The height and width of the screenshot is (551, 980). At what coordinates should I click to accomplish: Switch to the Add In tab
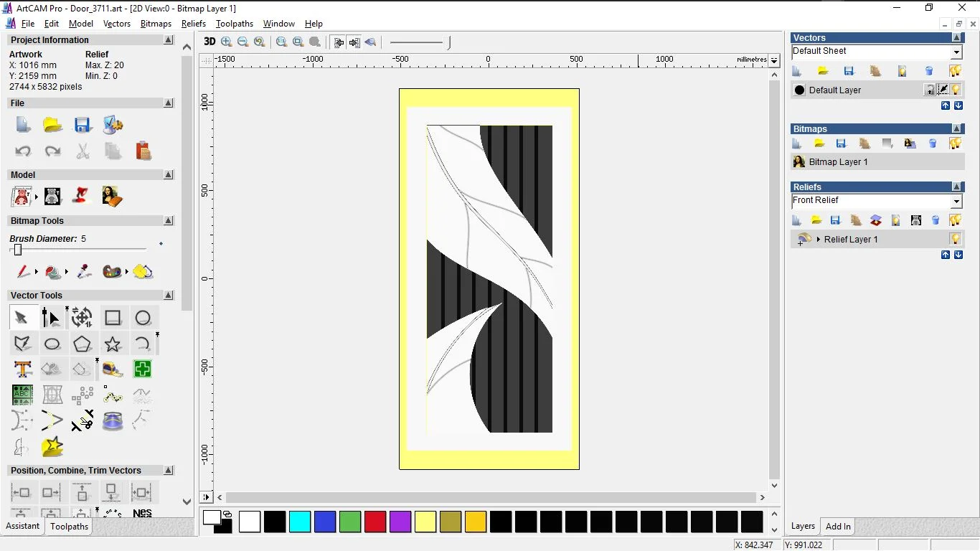point(837,526)
